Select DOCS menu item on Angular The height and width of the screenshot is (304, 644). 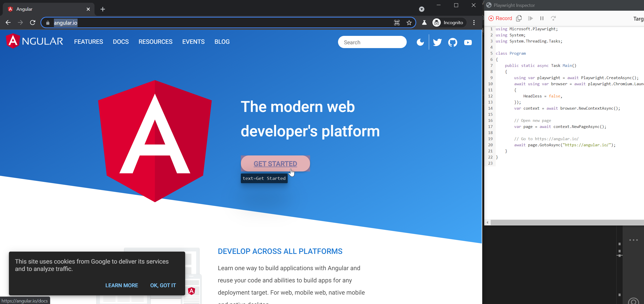pos(120,41)
